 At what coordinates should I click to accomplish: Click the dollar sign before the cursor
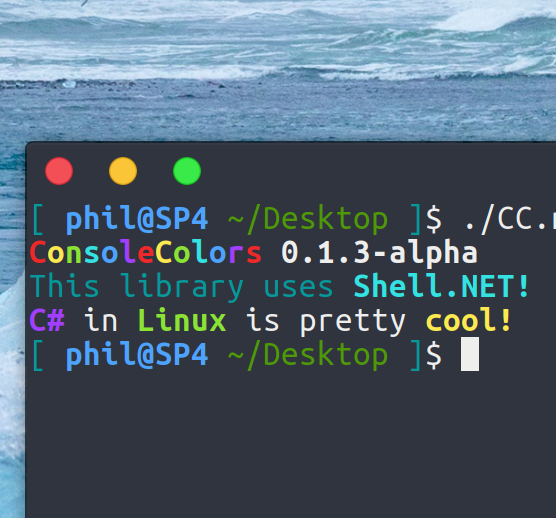click(434, 355)
